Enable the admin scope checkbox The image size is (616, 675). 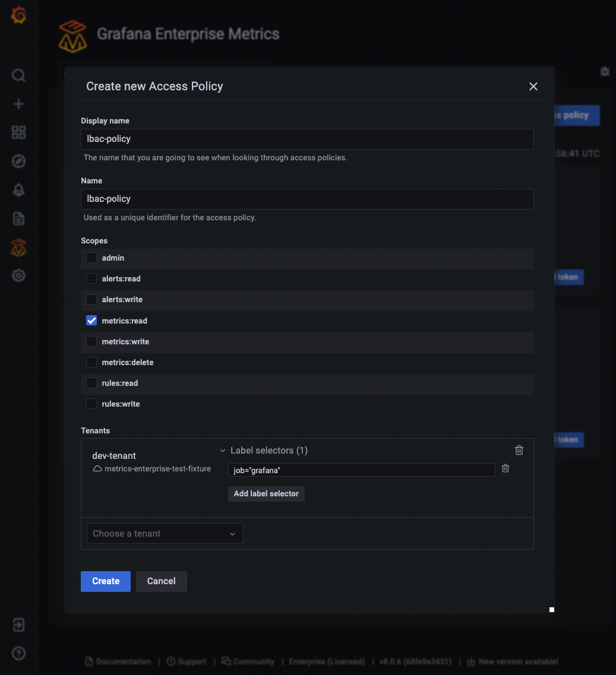click(x=91, y=258)
